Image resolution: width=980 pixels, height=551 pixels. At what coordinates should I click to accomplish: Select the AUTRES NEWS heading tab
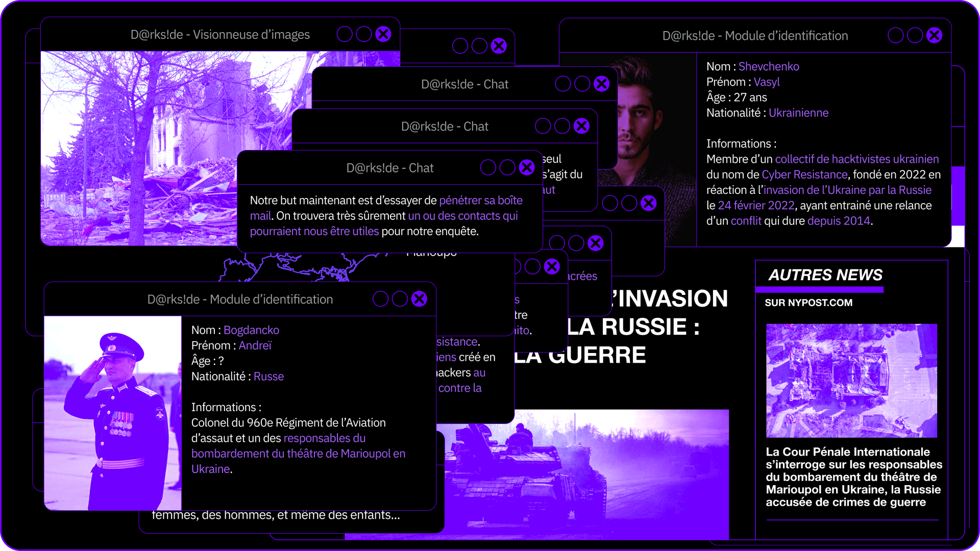(825, 275)
